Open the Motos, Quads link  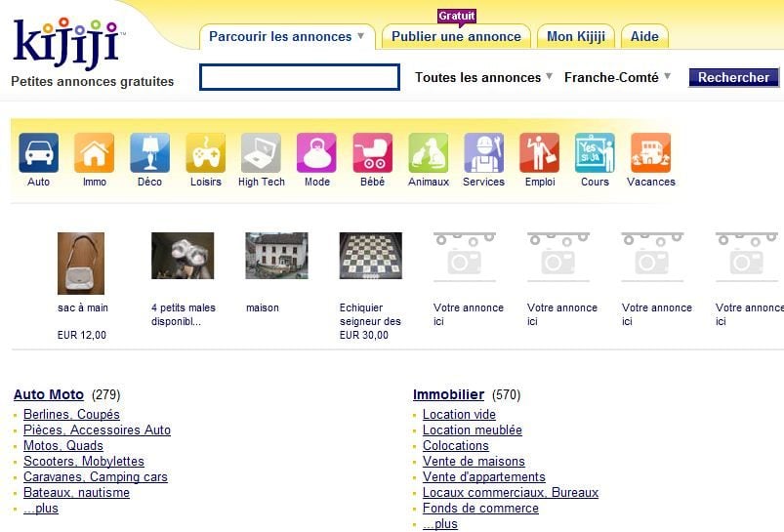point(63,445)
